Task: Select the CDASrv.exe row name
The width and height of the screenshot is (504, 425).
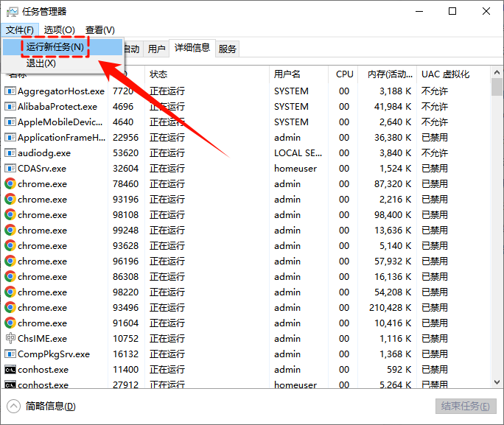Action: pyautogui.click(x=42, y=169)
